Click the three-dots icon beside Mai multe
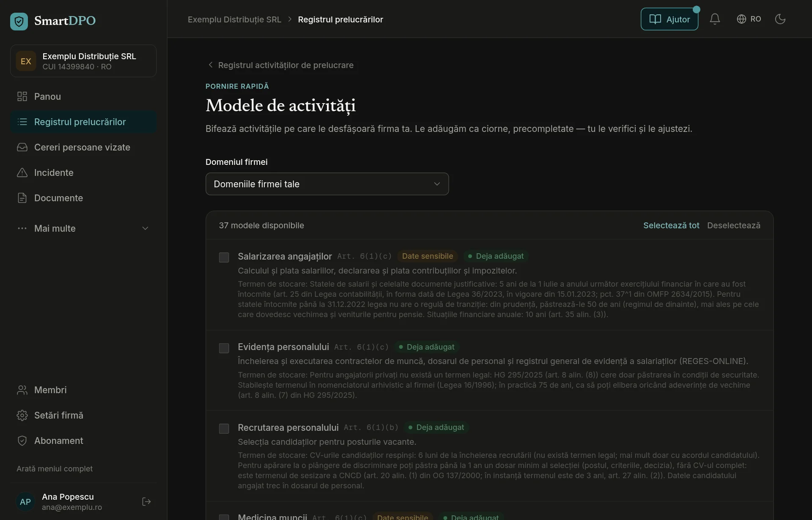Viewport: 812px width, 520px height. 22,228
